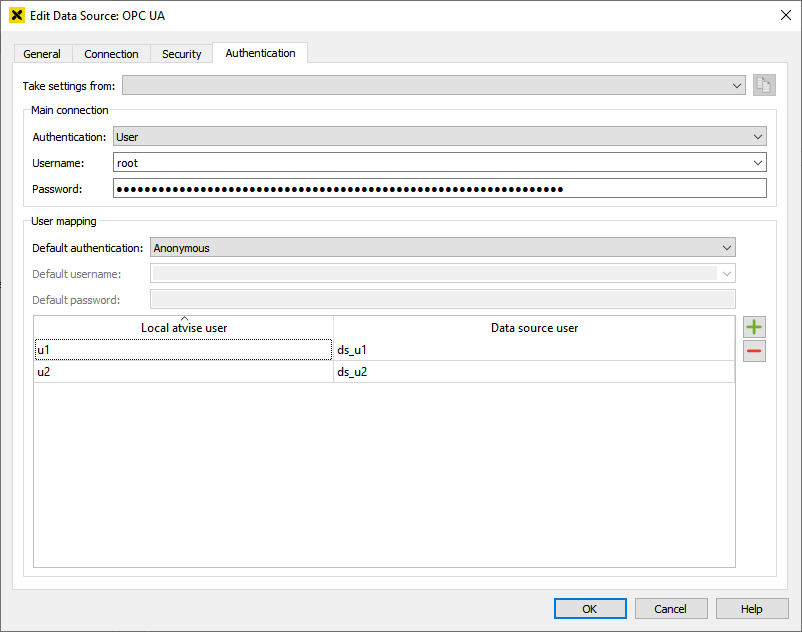Screen dimensions: 802x632
Task: Click the copy settings icon beside Take settings from
Action: click(x=763, y=85)
